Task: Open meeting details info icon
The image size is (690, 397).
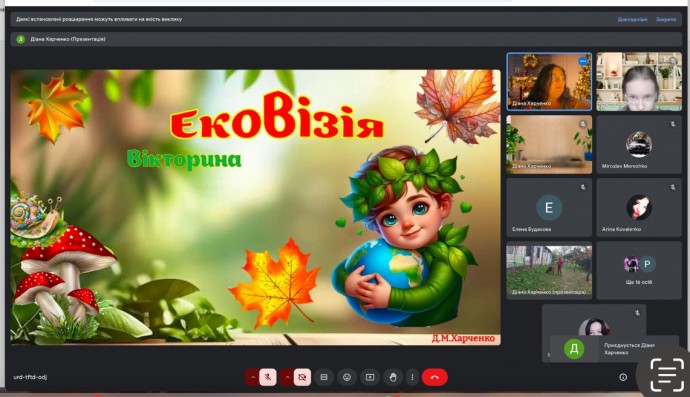Action: click(623, 377)
